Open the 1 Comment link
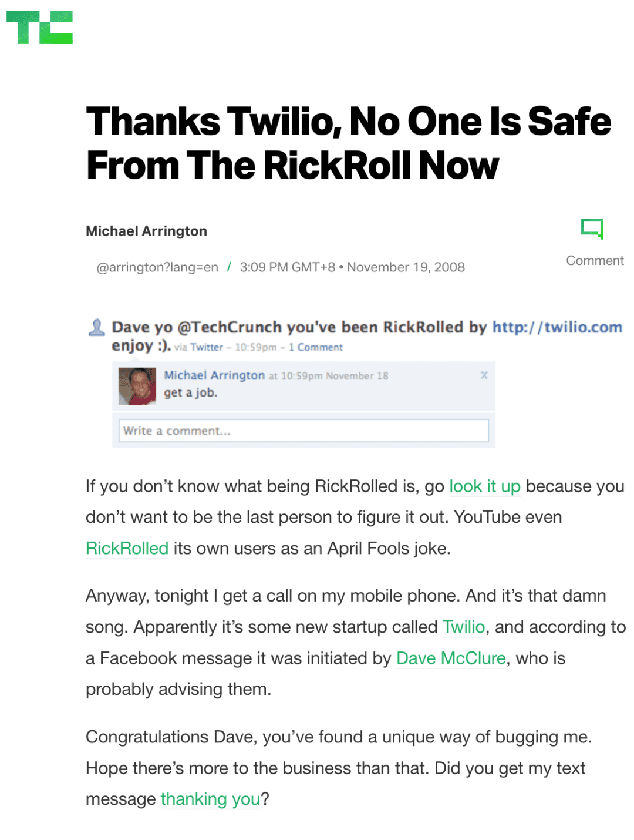The width and height of the screenshot is (634, 840). pos(316,347)
